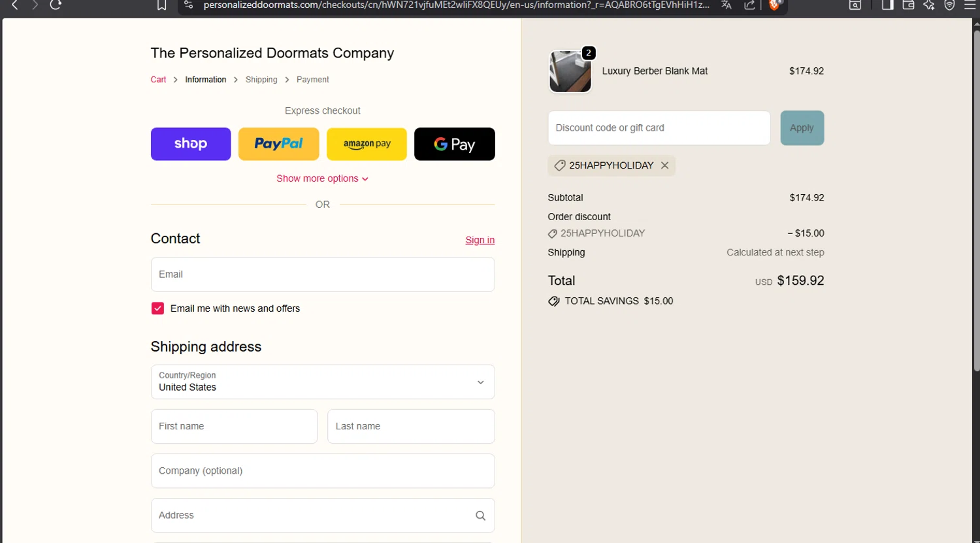Viewport: 980px width, 543px height.
Task: Pay with Shop Pay
Action: click(x=191, y=144)
